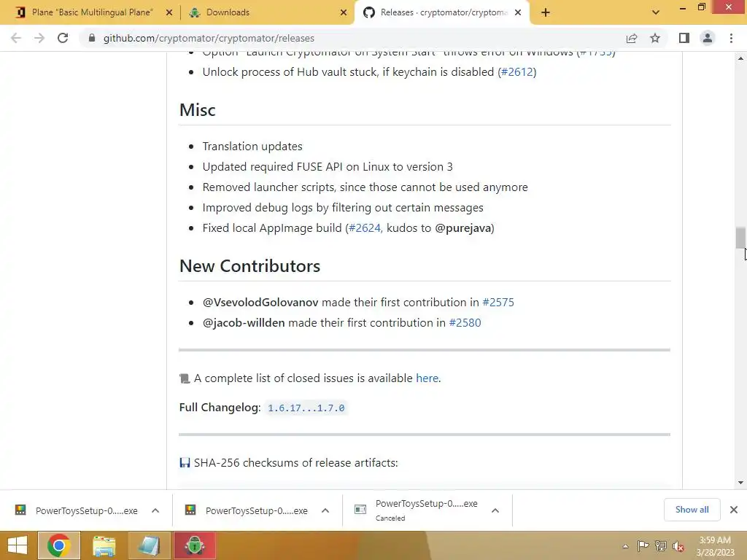The image size is (747, 560).
Task: Open taskbar clock showing 3:59 AM
Action: [x=715, y=546]
